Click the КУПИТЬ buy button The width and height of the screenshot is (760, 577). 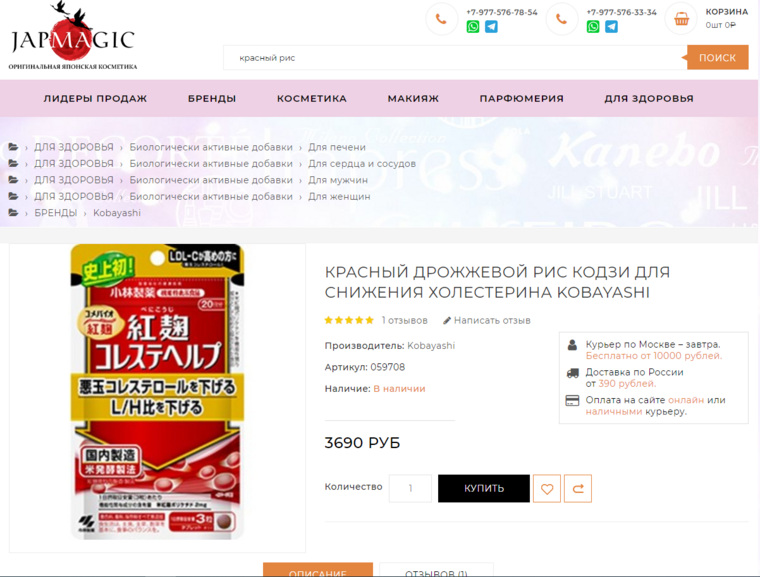[484, 488]
